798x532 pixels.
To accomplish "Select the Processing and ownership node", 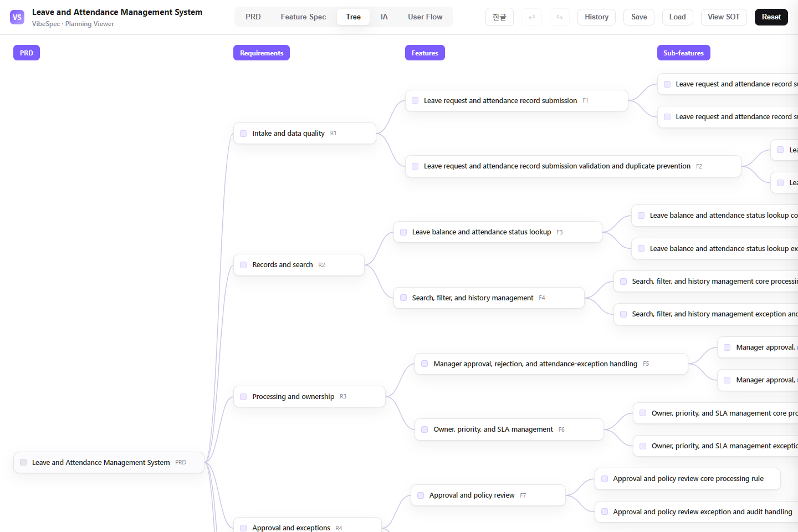I will pyautogui.click(x=309, y=397).
